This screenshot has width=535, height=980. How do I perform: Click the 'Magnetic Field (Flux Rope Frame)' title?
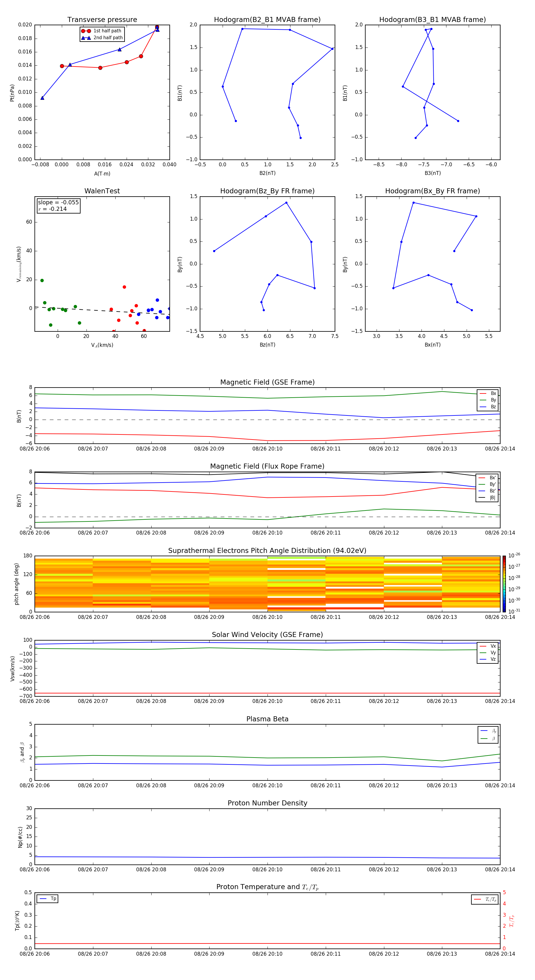coord(267,467)
